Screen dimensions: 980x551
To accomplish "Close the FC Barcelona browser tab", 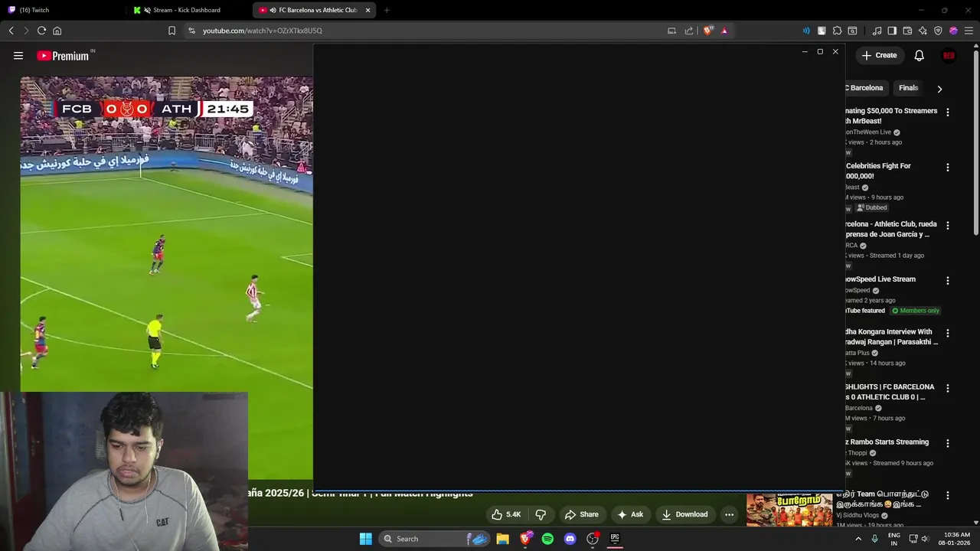I will pos(367,10).
